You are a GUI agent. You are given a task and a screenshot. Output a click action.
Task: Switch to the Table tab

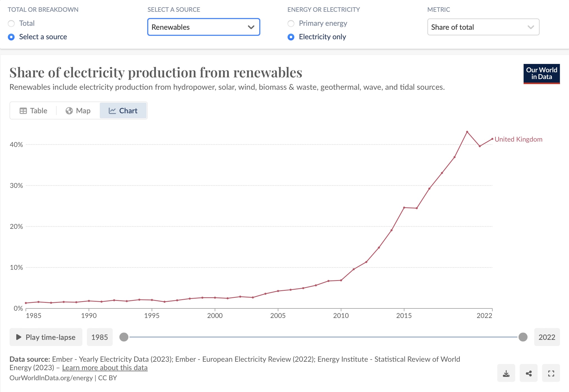click(33, 111)
